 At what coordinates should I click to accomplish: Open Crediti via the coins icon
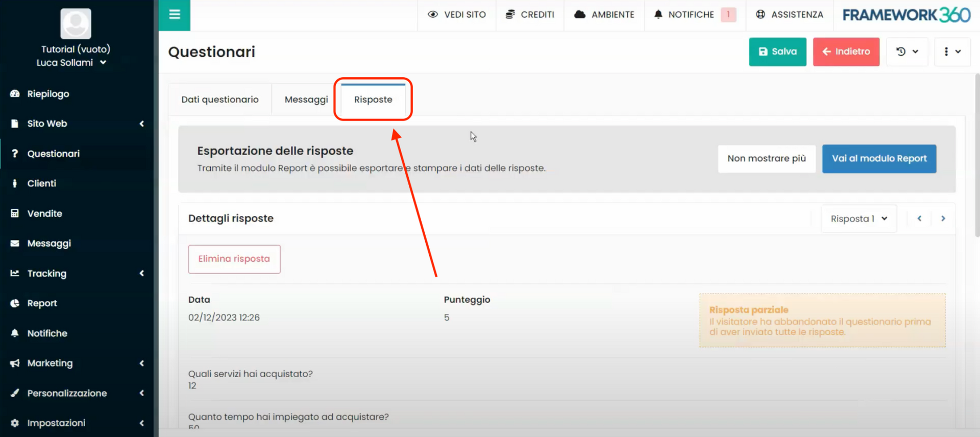click(510, 15)
